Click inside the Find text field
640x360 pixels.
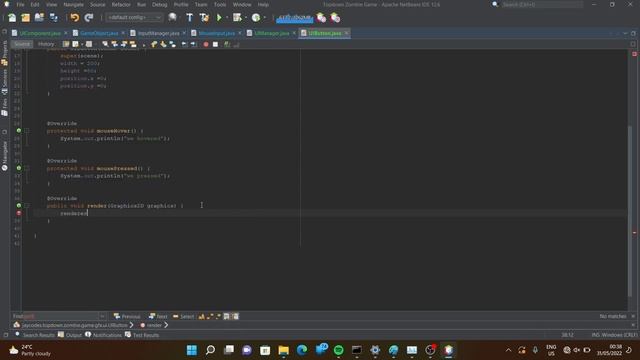60,316
